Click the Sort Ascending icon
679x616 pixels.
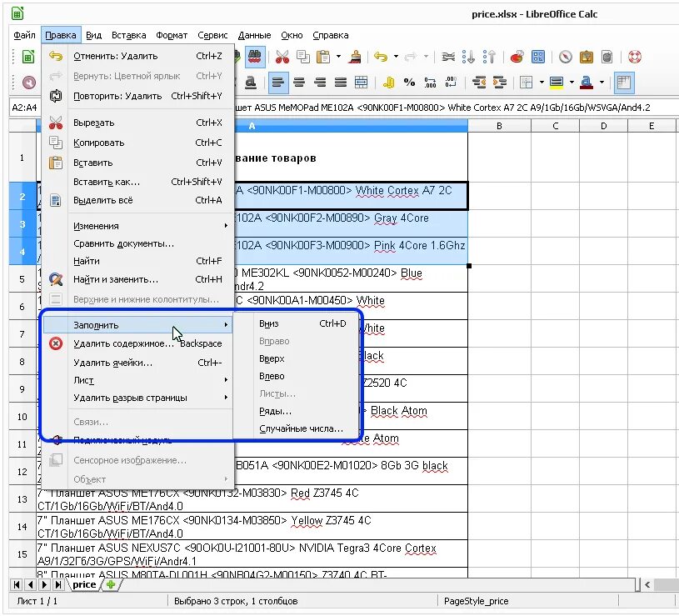click(468, 57)
